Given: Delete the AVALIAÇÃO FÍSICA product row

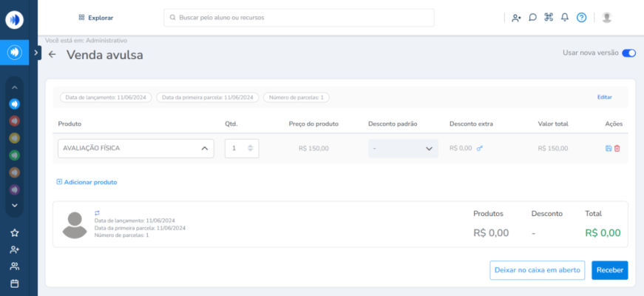Looking at the screenshot, I should tap(617, 148).
